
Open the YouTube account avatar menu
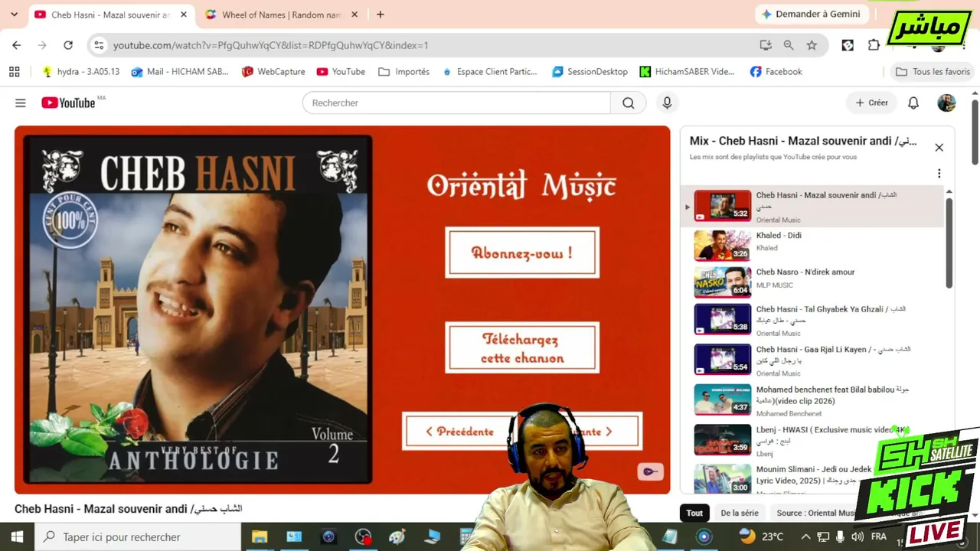(946, 103)
